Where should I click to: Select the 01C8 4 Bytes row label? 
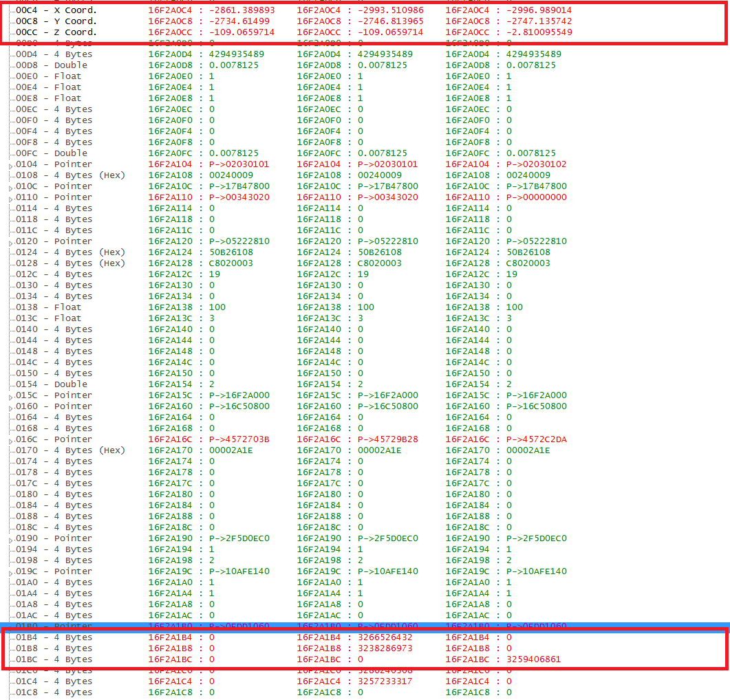(x=54, y=692)
